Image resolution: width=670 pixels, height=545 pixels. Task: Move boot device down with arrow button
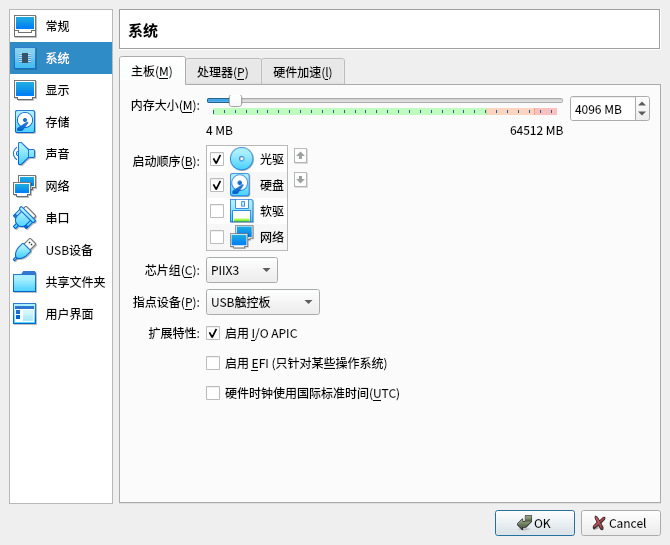(x=301, y=180)
